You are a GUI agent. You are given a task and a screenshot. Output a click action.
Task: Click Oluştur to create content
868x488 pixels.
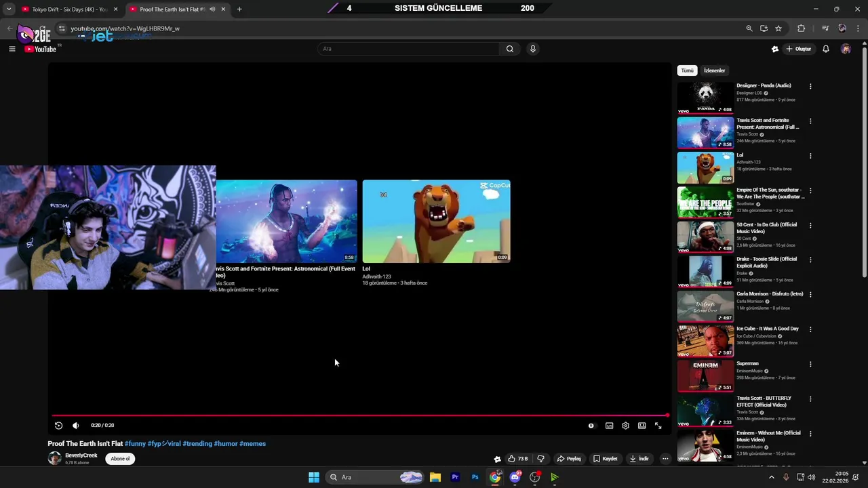799,49
